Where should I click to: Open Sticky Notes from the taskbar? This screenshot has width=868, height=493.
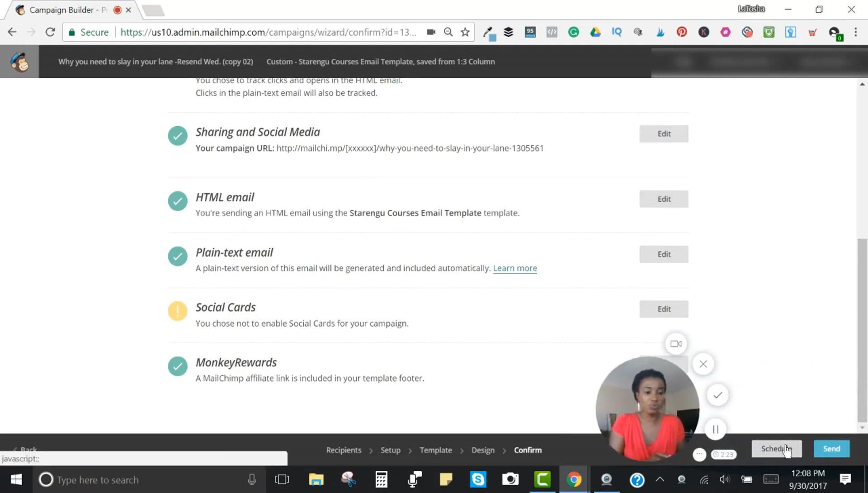[x=446, y=479]
